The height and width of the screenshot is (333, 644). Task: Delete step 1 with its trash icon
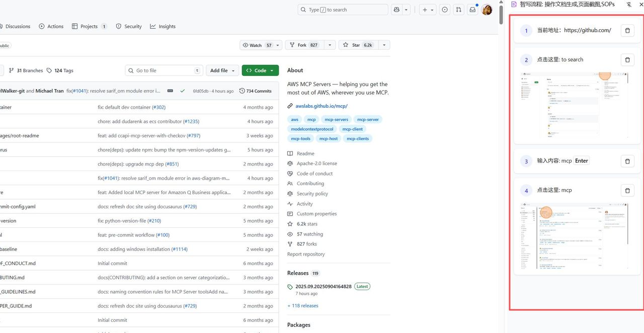coord(627,31)
